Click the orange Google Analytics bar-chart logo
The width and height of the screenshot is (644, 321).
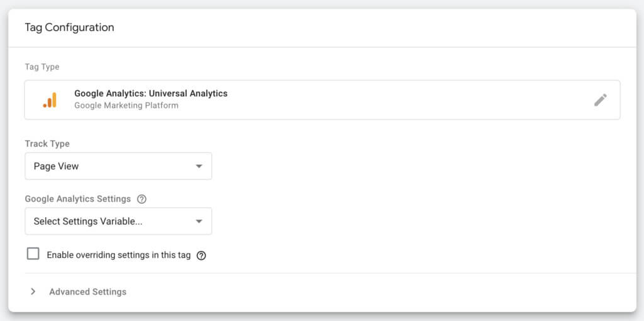click(x=50, y=100)
